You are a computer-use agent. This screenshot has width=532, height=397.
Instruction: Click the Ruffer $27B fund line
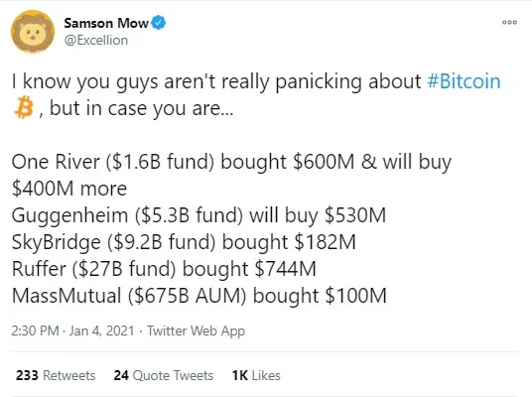pyautogui.click(x=164, y=269)
